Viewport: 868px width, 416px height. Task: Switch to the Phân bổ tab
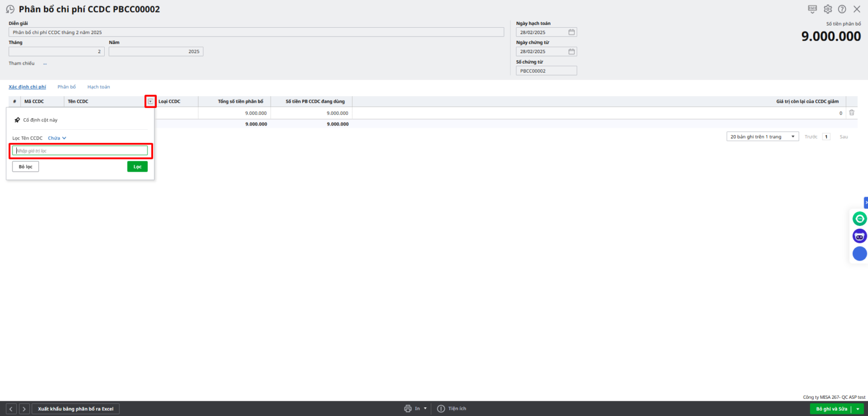[67, 87]
